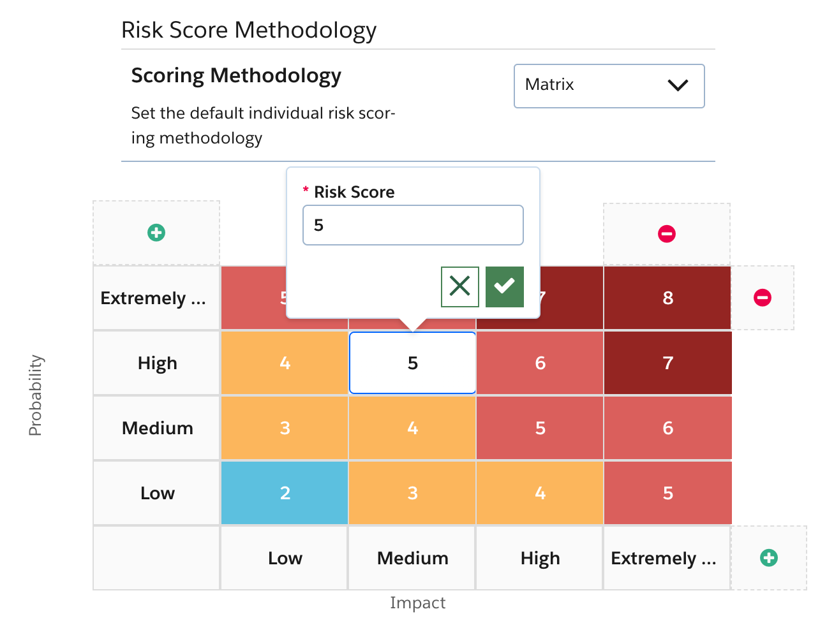Click the Risk Score input field
The height and width of the screenshot is (644, 827).
click(x=412, y=224)
